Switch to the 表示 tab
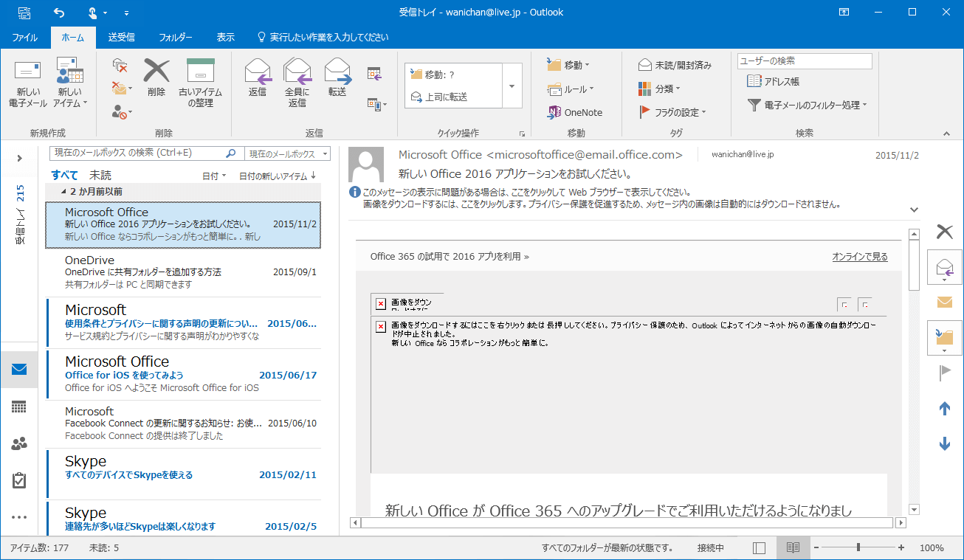 coord(226,37)
